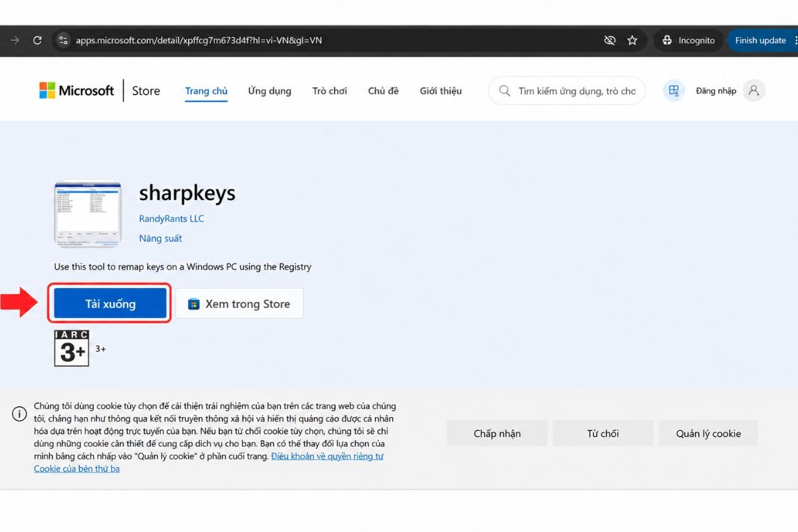Open Quản lý cookie button
This screenshot has height=532, width=798.
tap(708, 433)
